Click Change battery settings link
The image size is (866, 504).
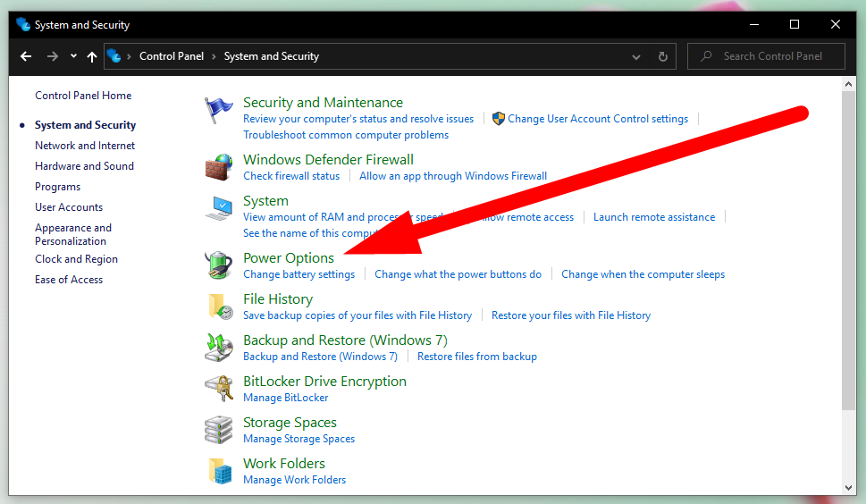(x=298, y=274)
